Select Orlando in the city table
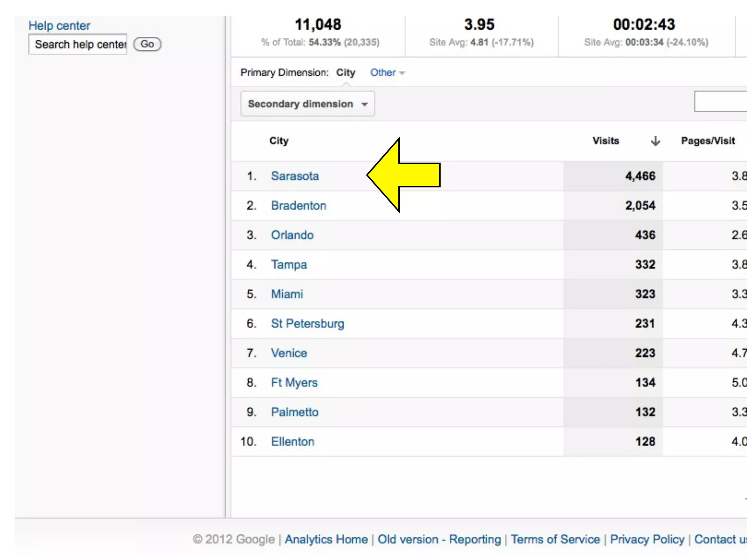The image size is (747, 560). point(292,235)
